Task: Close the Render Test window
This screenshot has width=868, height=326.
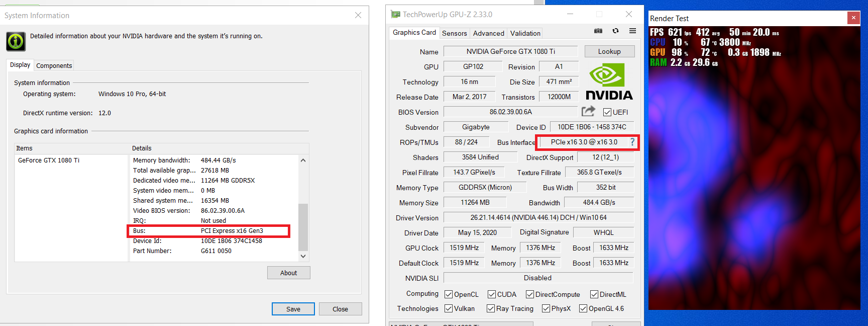Action: (853, 18)
